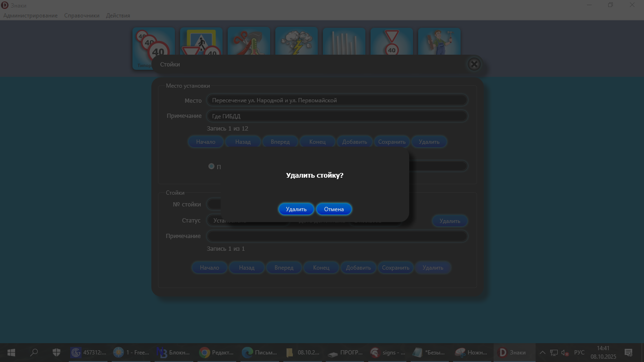Image resolution: width=644 pixels, height=362 pixels.
Task: Open the Администрирование menu
Action: coord(31,16)
